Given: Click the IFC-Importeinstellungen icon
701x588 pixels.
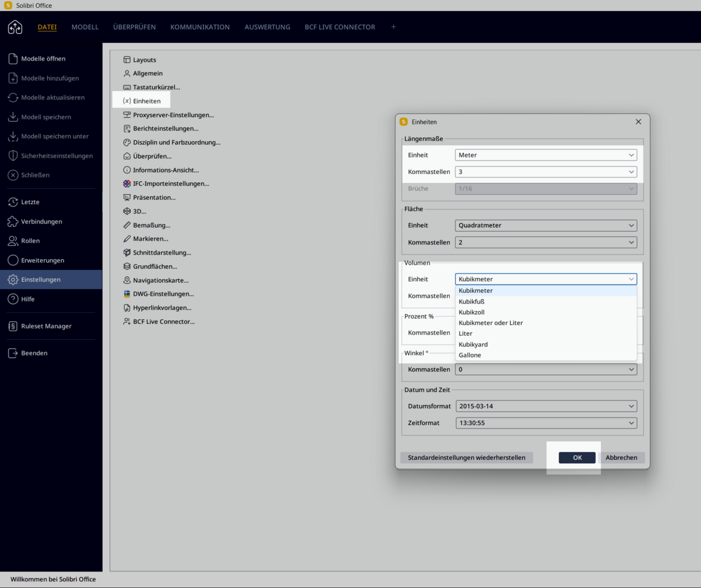Looking at the screenshot, I should [x=127, y=184].
